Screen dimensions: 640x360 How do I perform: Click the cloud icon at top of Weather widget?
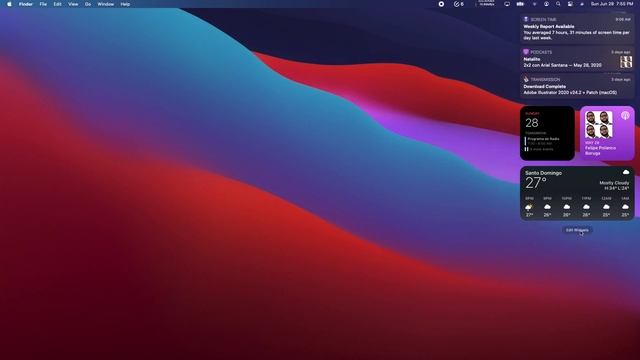(x=626, y=172)
